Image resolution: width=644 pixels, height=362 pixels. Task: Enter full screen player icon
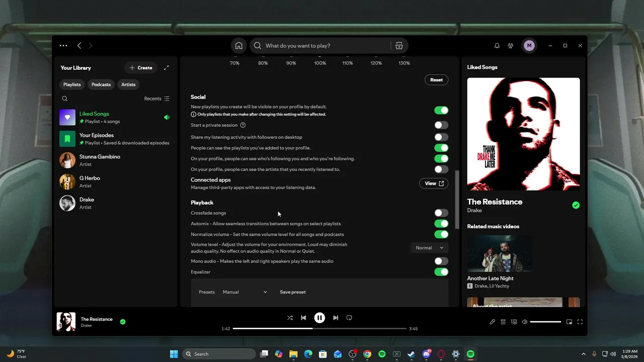coord(580,322)
